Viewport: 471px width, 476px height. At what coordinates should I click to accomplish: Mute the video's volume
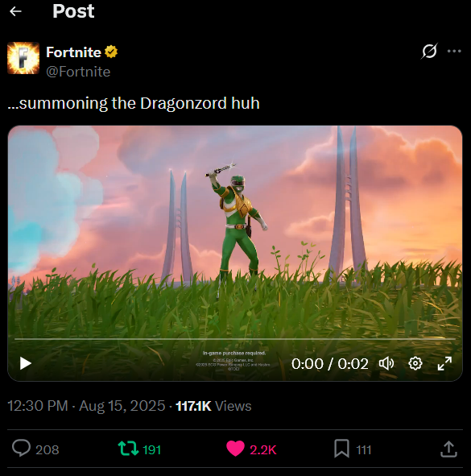tap(386, 363)
